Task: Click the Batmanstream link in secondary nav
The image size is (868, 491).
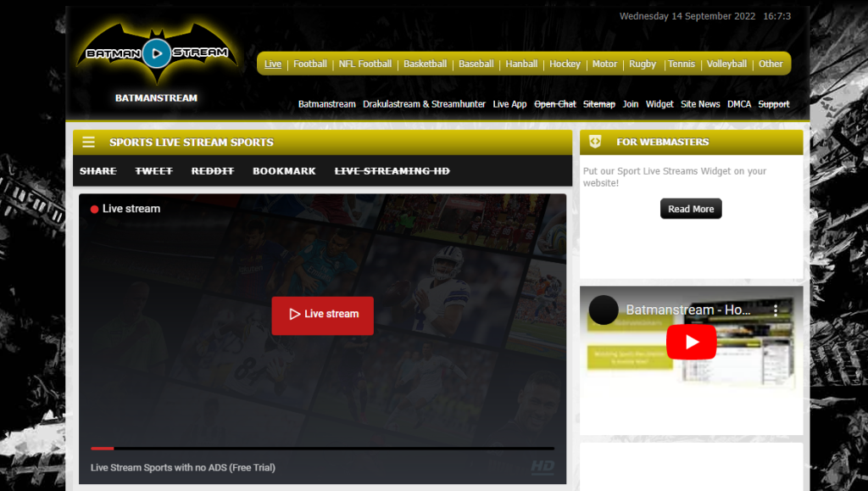Action: 326,104
